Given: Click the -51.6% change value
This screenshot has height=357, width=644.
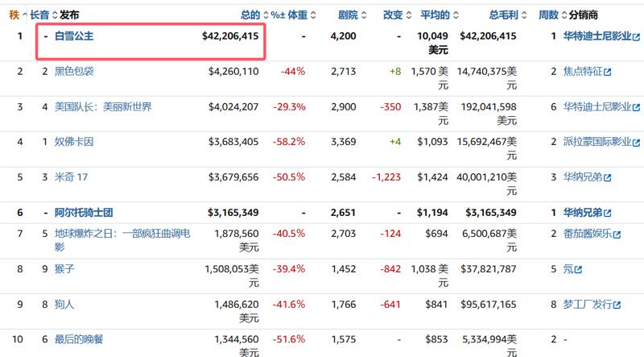Looking at the screenshot, I should pyautogui.click(x=289, y=339).
